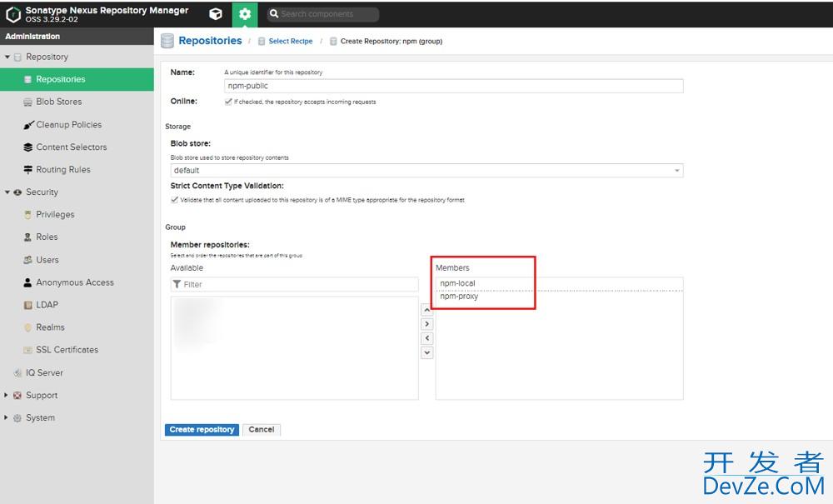Click the Cleanup Policies broom icon
833x504 pixels.
click(x=28, y=125)
